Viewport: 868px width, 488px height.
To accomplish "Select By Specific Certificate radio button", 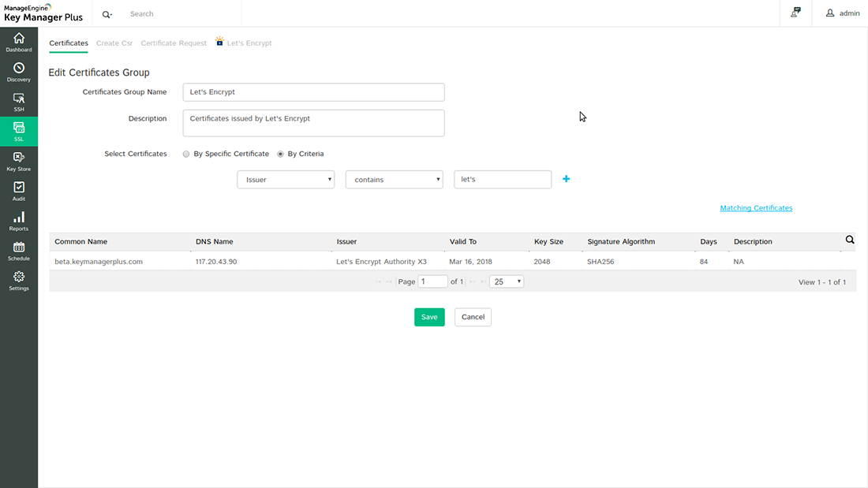I will (186, 154).
